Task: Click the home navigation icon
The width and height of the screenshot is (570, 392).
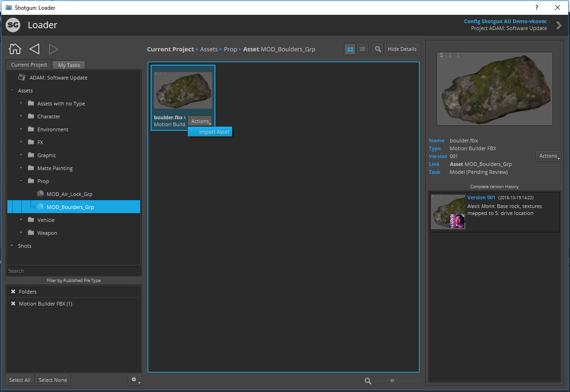Action: tap(14, 48)
